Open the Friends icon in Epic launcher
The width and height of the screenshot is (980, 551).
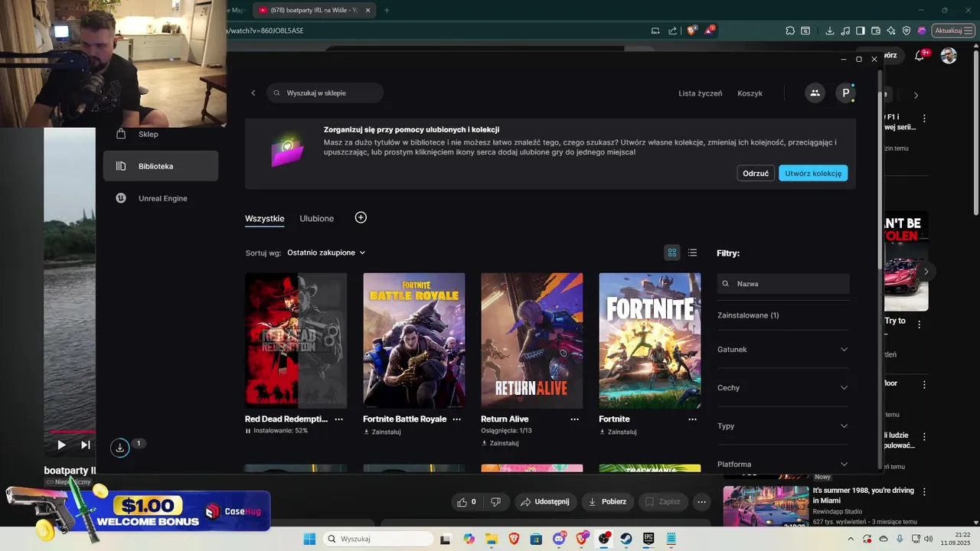(x=815, y=93)
